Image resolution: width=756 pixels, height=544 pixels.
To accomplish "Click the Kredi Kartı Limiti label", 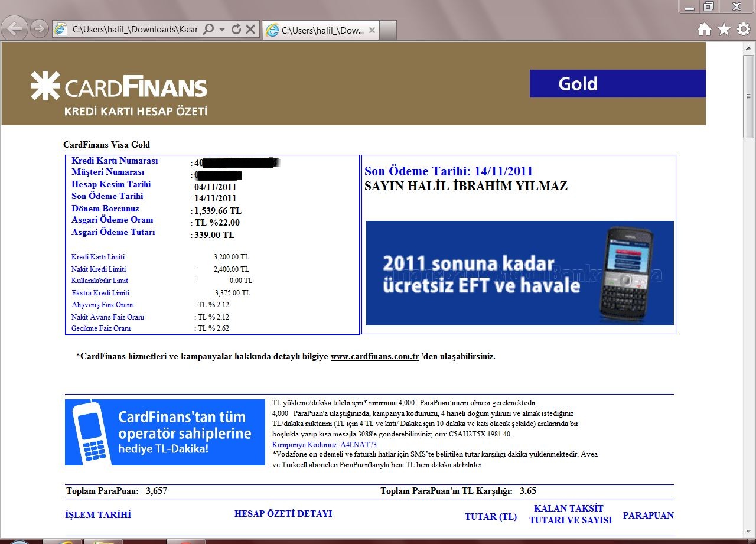I will point(98,257).
